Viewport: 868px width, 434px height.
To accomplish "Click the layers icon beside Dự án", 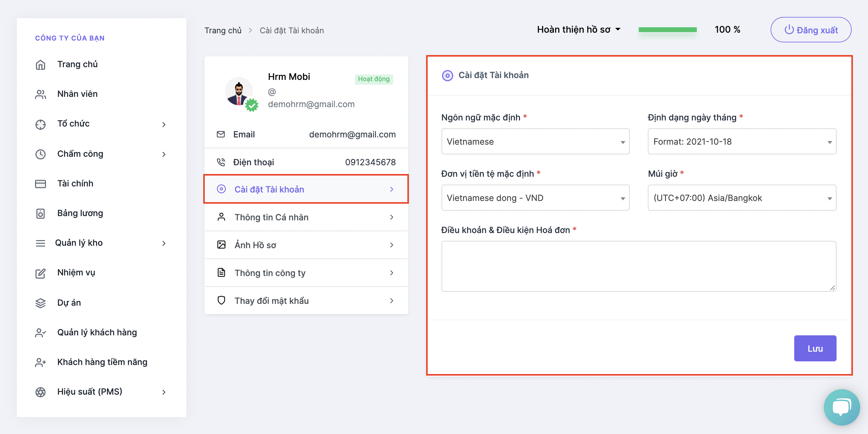I will pyautogui.click(x=41, y=303).
